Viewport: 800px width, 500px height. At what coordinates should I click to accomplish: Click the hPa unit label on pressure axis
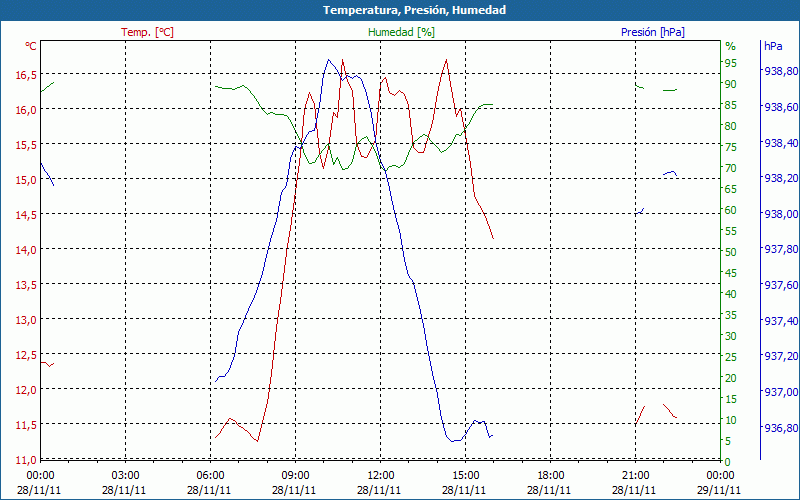(x=773, y=46)
